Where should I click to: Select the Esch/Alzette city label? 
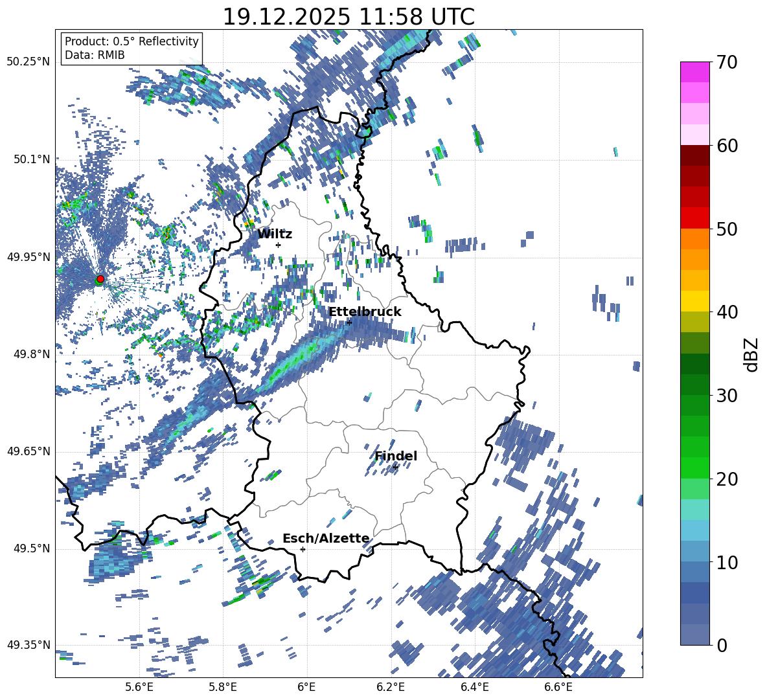click(x=326, y=538)
